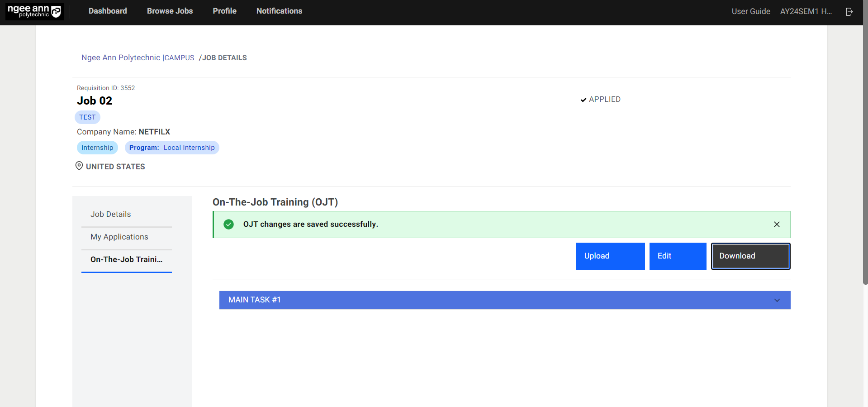Viewport: 868px width, 407px height.
Task: Download the OJT document
Action: [750, 256]
